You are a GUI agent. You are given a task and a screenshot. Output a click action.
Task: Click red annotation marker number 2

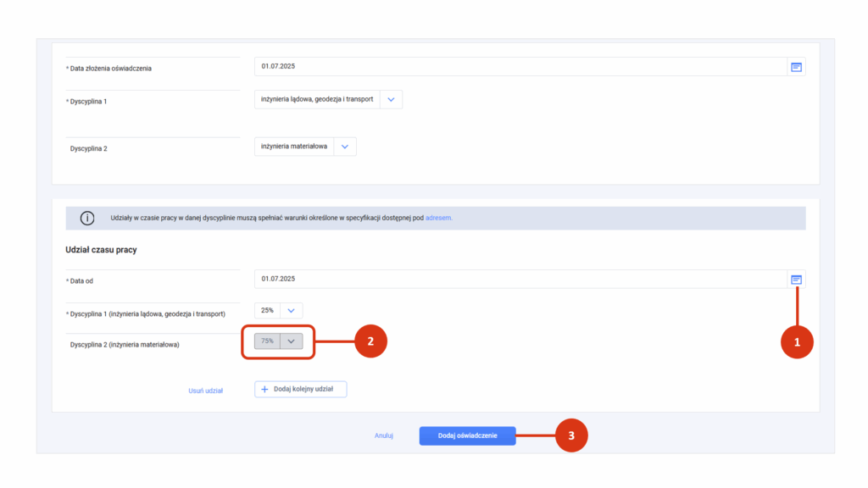[370, 341]
